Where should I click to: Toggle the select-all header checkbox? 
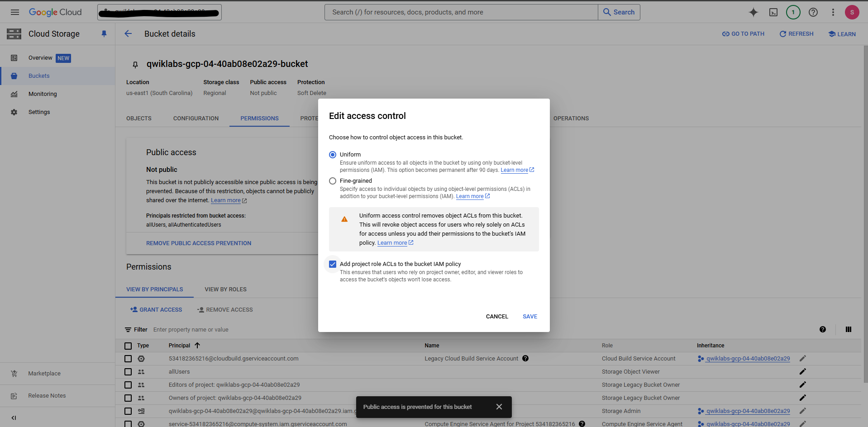point(128,346)
